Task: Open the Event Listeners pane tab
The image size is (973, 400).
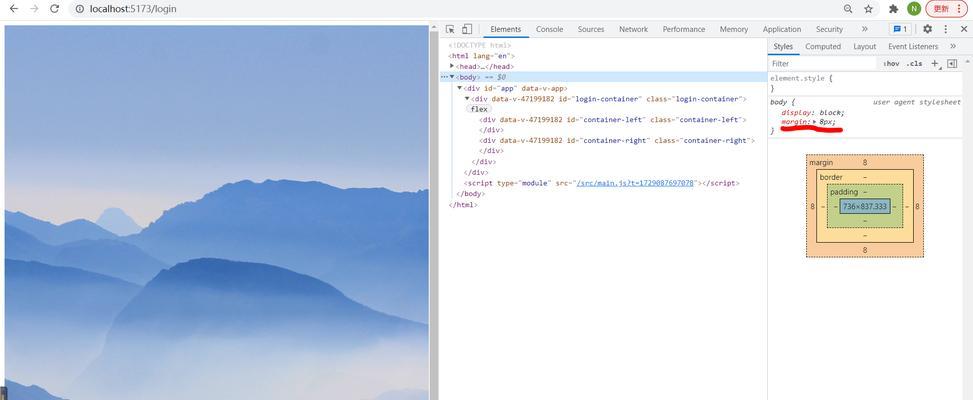Action: tap(913, 47)
